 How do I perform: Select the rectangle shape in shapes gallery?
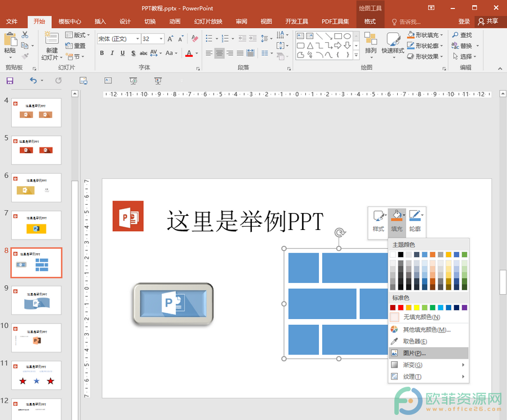pos(338,36)
